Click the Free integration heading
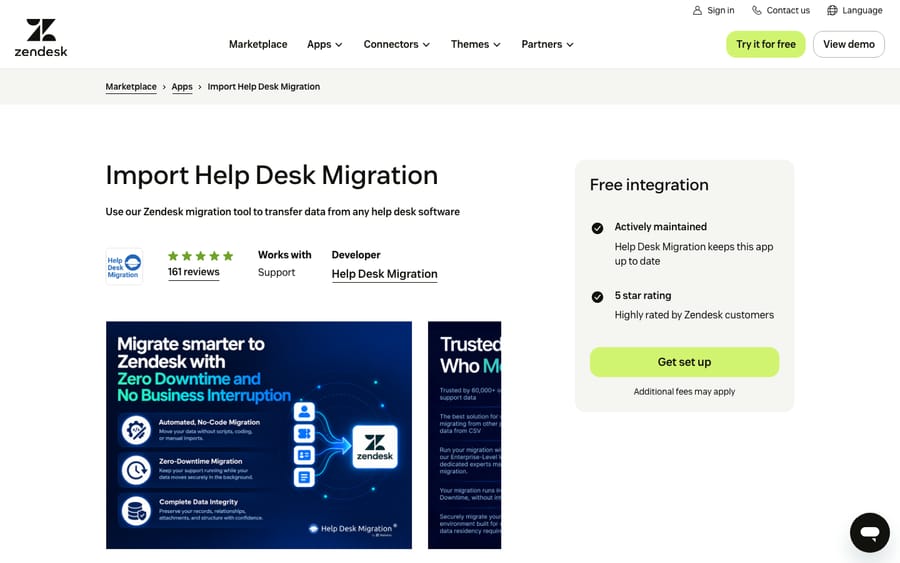The width and height of the screenshot is (900, 563). [x=649, y=185]
